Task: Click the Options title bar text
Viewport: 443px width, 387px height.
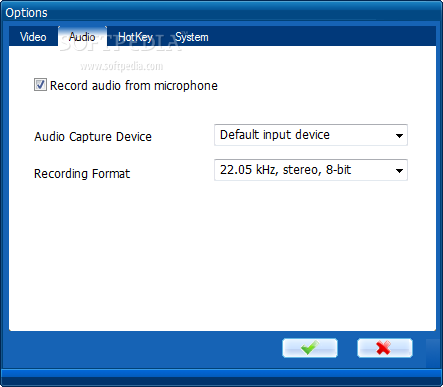Action: coord(26,13)
